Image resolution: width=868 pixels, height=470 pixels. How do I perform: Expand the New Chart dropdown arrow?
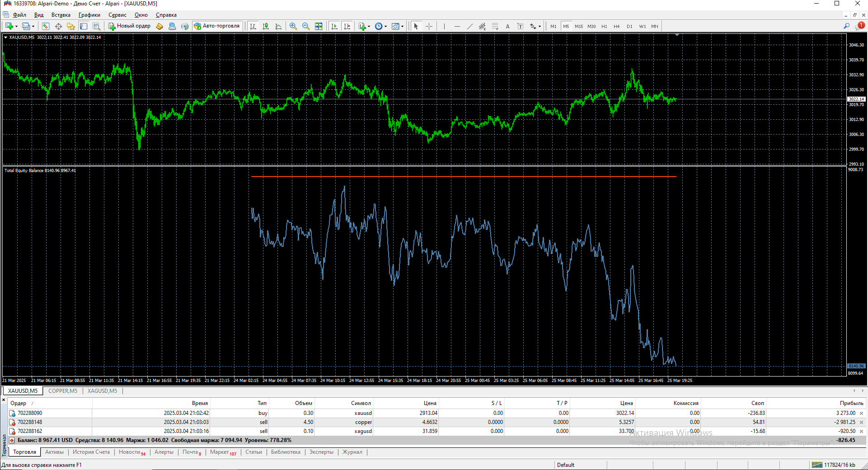pos(16,26)
